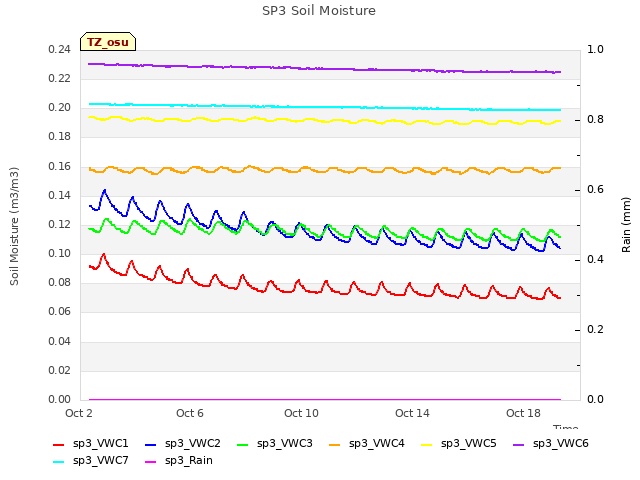Click the TZ_osu annotation label
This screenshot has width=640, height=480.
click(x=108, y=42)
